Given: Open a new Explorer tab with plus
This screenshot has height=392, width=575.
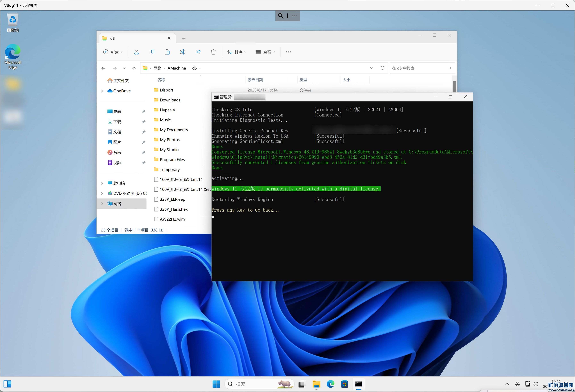Looking at the screenshot, I should pos(184,38).
